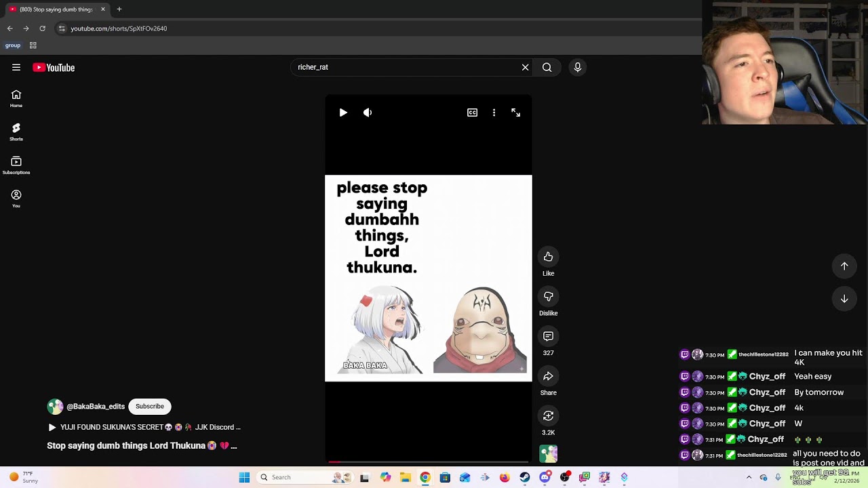
Task: Open Home in the YouTube sidebar
Action: pyautogui.click(x=16, y=99)
